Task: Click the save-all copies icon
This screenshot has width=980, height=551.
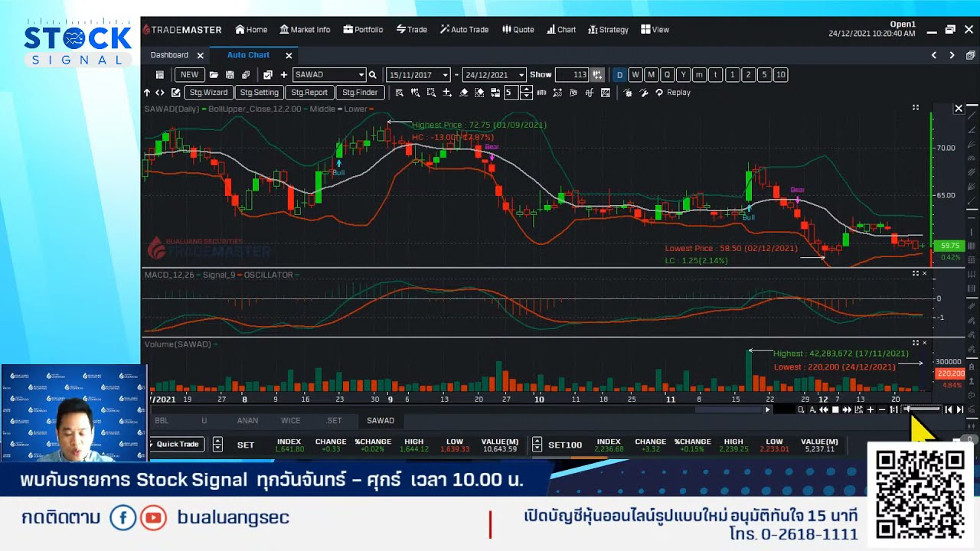Action: pyautogui.click(x=246, y=75)
